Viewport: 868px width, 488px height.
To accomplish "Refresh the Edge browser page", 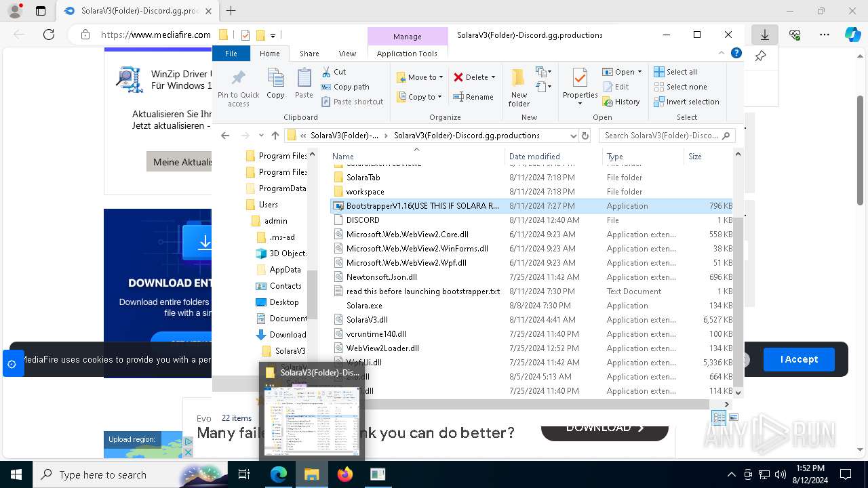I will [49, 35].
